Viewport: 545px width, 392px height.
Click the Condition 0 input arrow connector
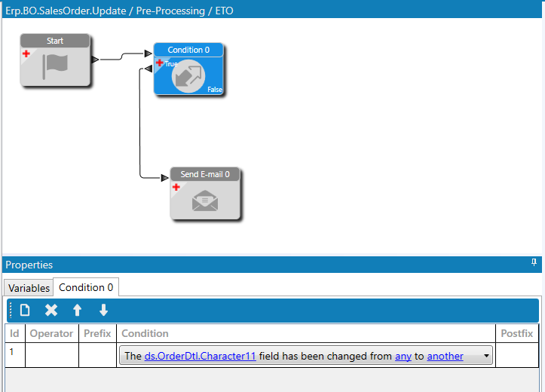[148, 54]
